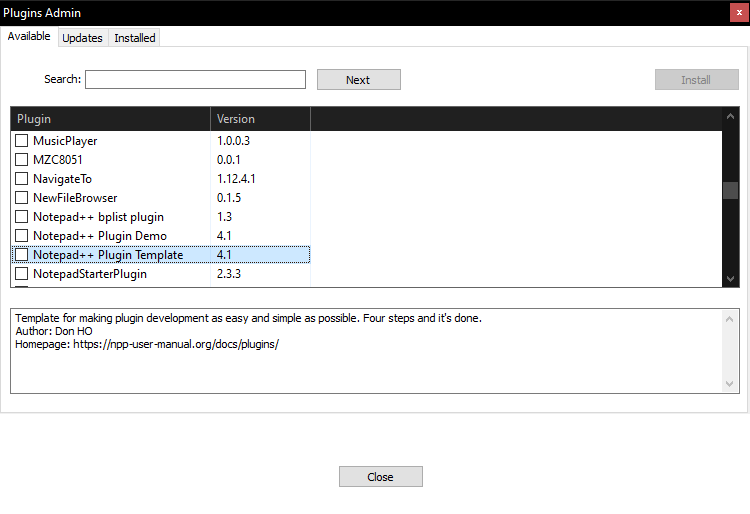Check the NewFileBrowser plugin checkbox
The width and height of the screenshot is (750, 514).
pyautogui.click(x=22, y=197)
